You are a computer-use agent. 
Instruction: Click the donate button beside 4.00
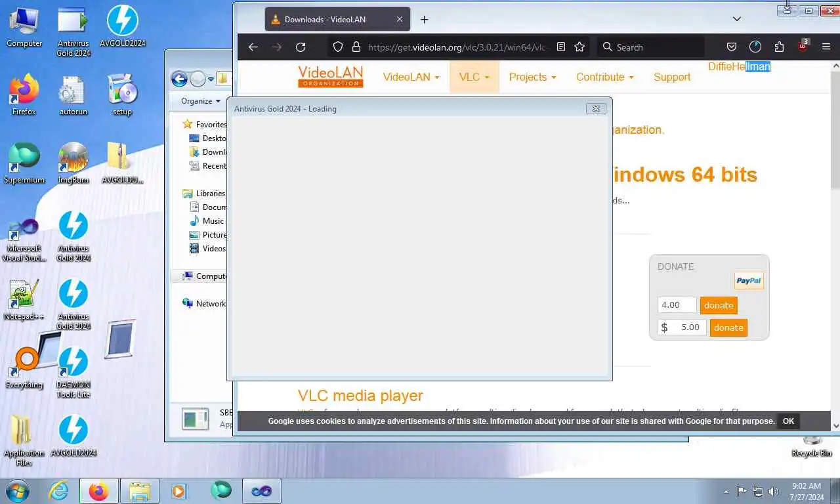pyautogui.click(x=719, y=305)
